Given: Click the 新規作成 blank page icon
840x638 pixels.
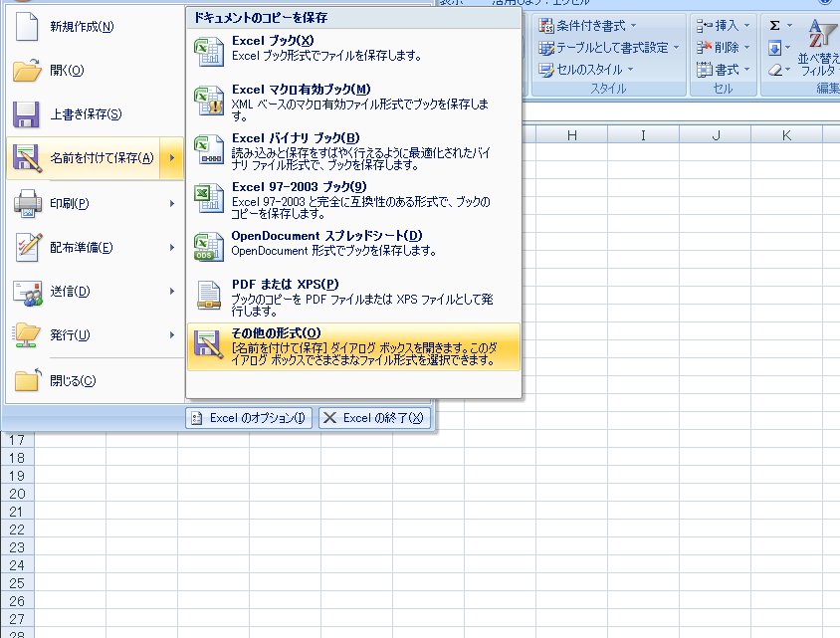Looking at the screenshot, I should pyautogui.click(x=26, y=27).
